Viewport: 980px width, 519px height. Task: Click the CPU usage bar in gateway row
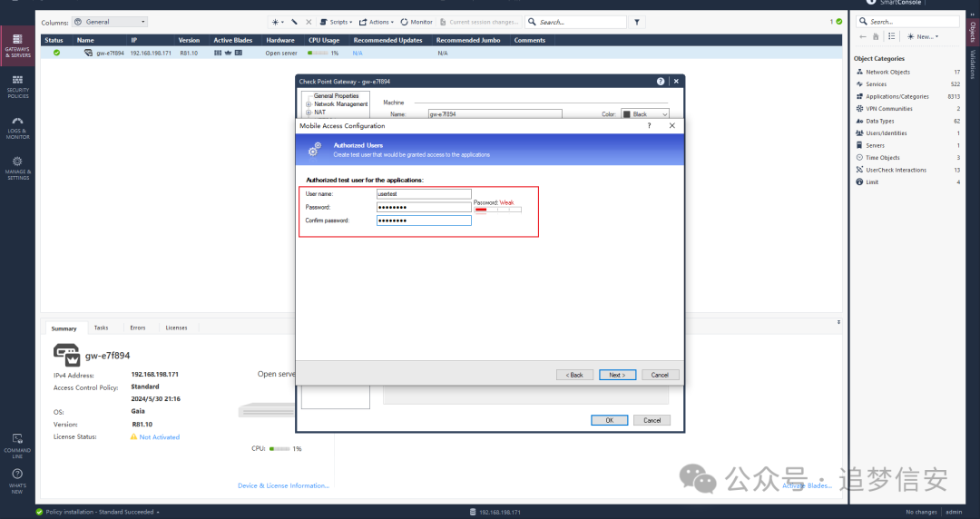click(x=318, y=54)
